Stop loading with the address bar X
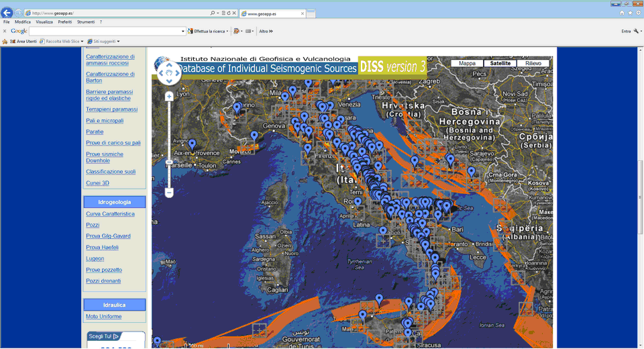The image size is (644, 349). pyautogui.click(x=234, y=13)
